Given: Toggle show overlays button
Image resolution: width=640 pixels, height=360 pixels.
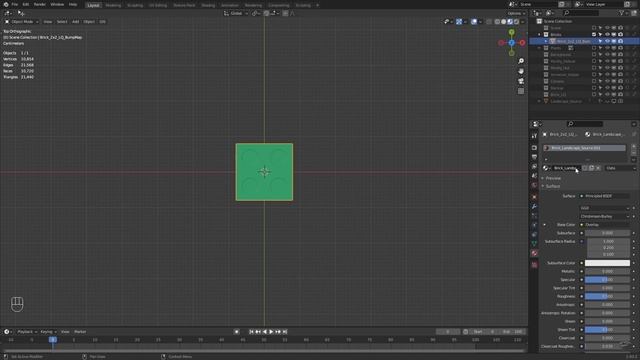Looking at the screenshot, I should [474, 22].
